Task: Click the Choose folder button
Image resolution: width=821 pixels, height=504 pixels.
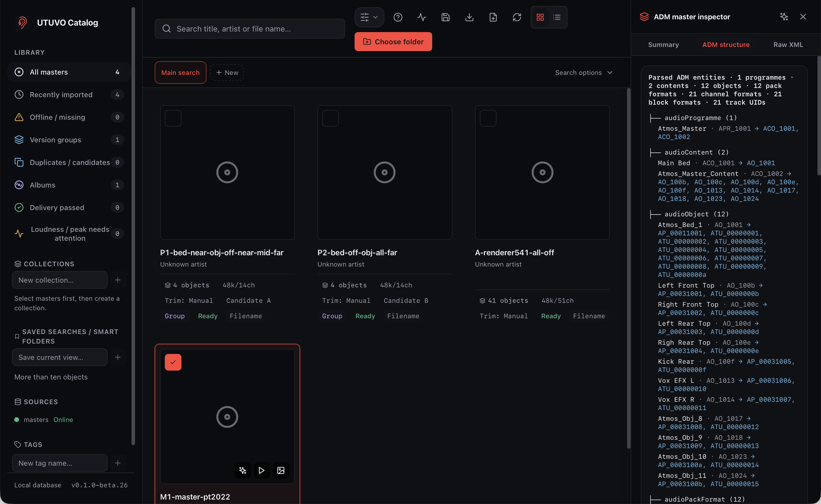Action: coord(393,42)
